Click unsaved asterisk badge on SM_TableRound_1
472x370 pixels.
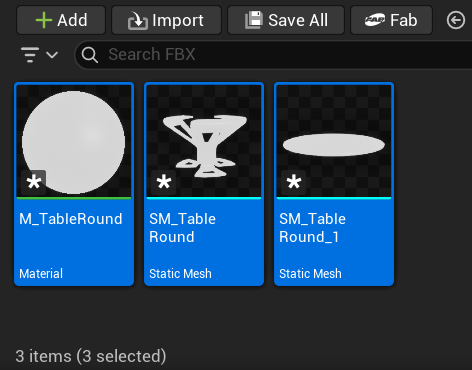(x=294, y=182)
